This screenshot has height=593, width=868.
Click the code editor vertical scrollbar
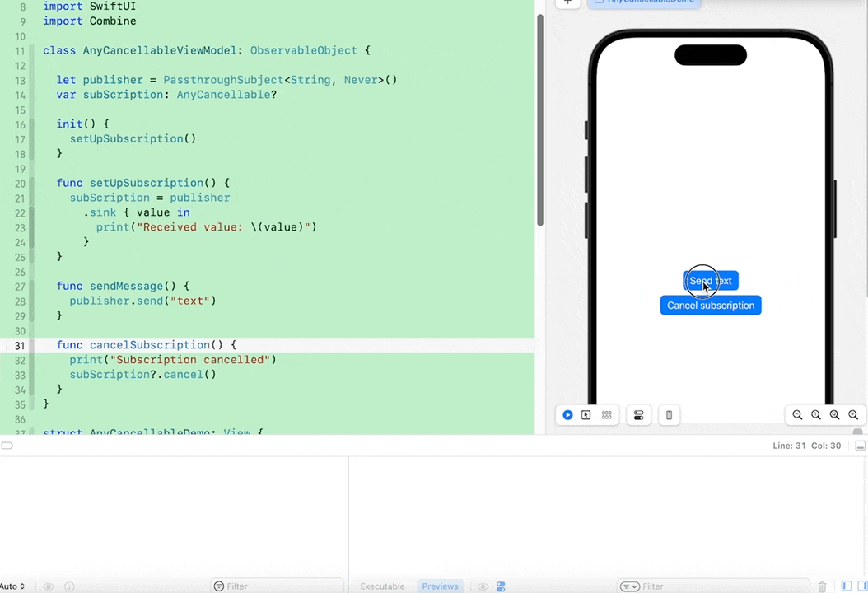tap(540, 120)
